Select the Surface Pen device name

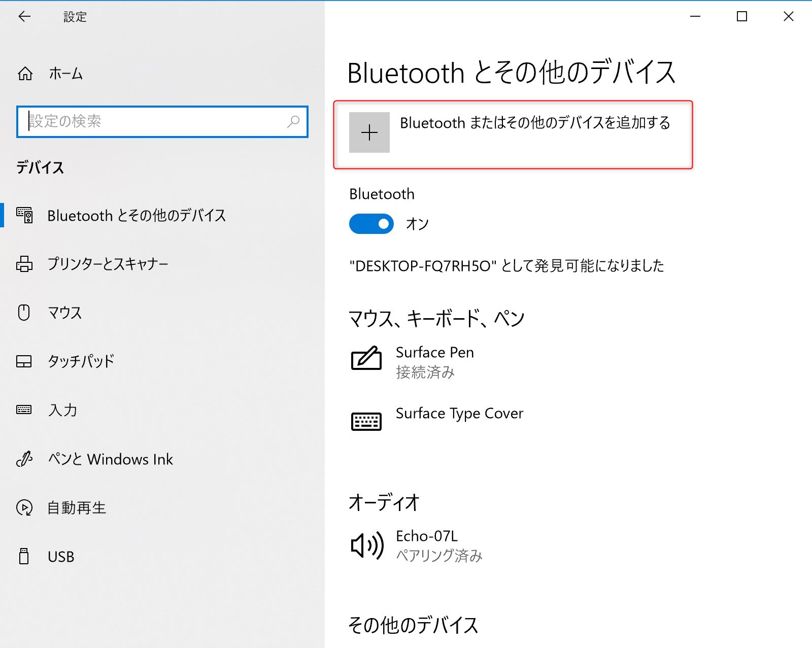pyautogui.click(x=435, y=352)
